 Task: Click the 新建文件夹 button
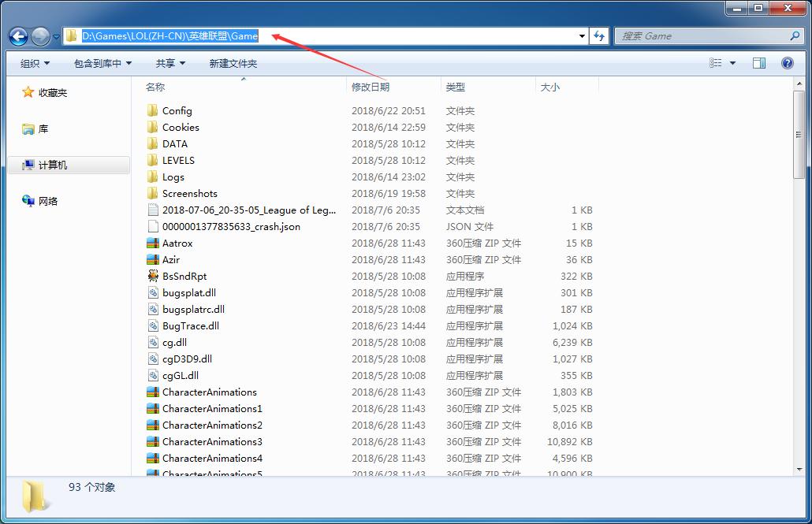(x=233, y=63)
